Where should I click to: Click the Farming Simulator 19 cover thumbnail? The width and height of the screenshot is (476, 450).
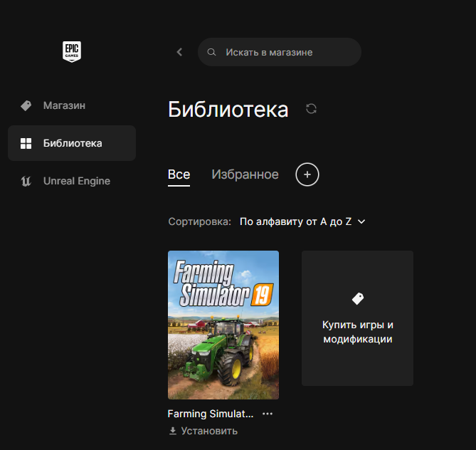tap(223, 325)
